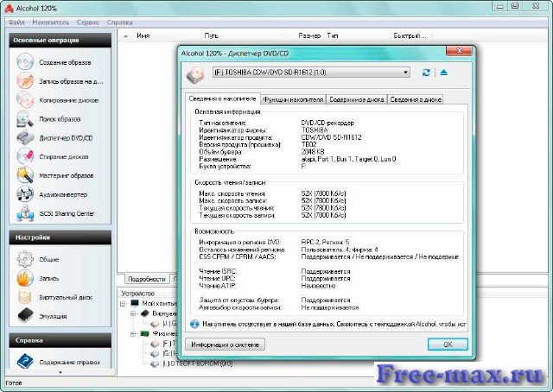Open the Подробности tab in the main window

click(147, 279)
